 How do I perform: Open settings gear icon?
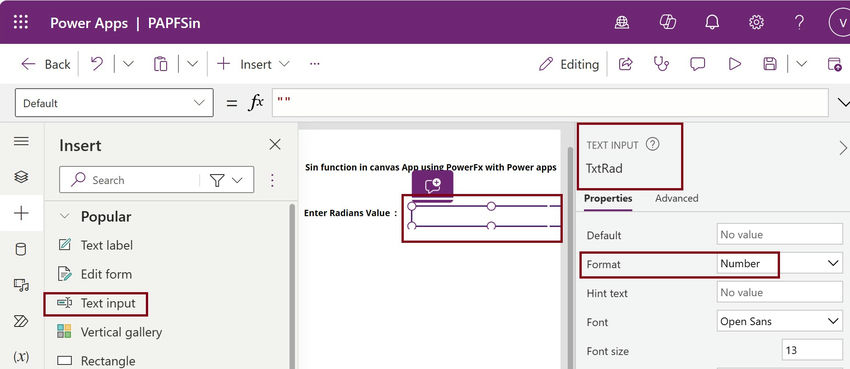click(x=756, y=22)
